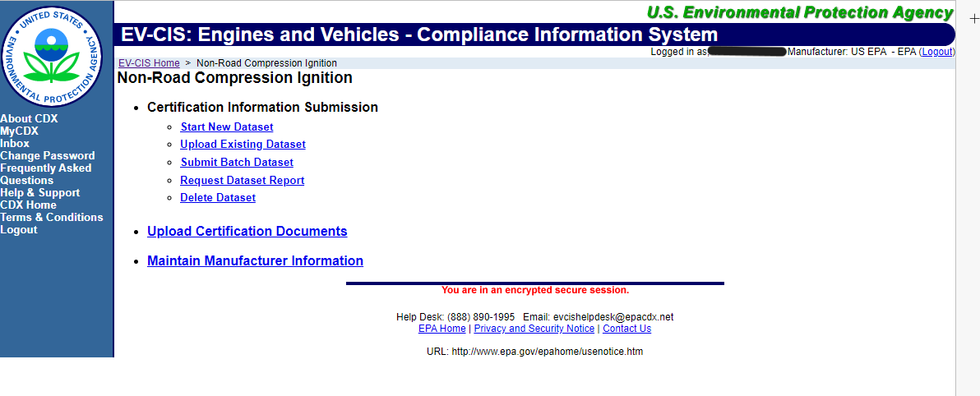Open Help & Support in sidebar
This screenshot has height=396, width=980.
coord(40,193)
